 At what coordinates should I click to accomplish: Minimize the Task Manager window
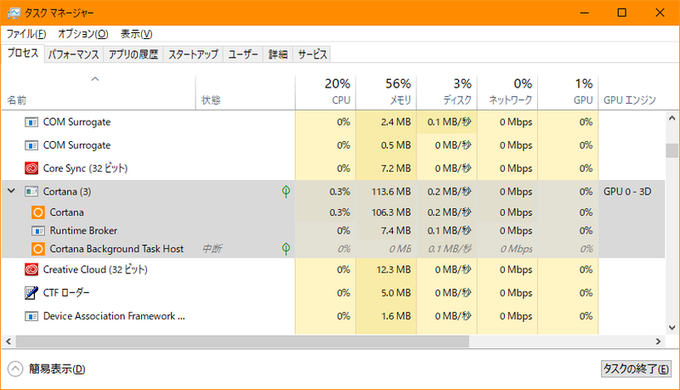click(x=584, y=13)
